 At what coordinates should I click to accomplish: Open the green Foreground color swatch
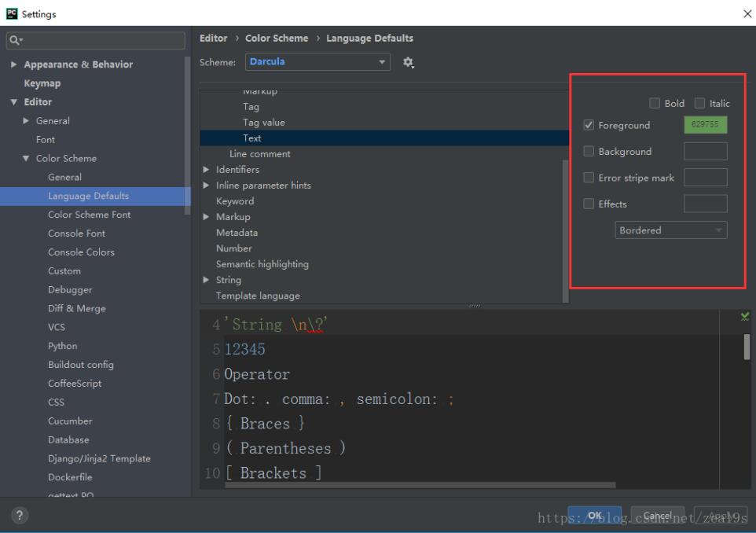point(706,124)
